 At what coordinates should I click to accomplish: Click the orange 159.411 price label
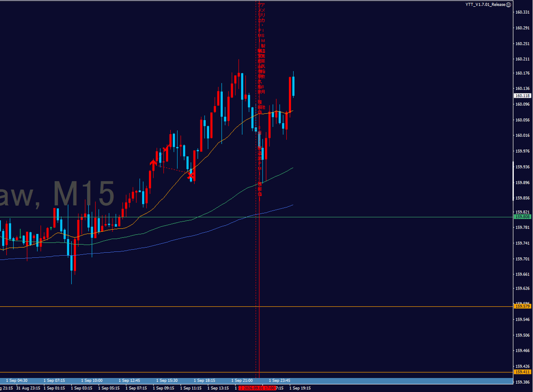pyautogui.click(x=523, y=372)
